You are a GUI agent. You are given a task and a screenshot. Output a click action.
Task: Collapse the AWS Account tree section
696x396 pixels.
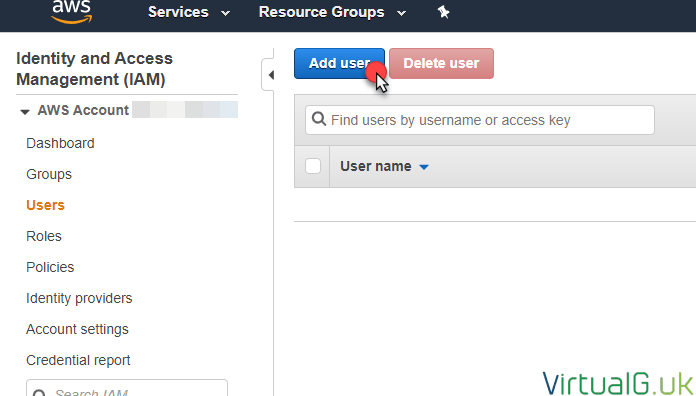click(25, 111)
